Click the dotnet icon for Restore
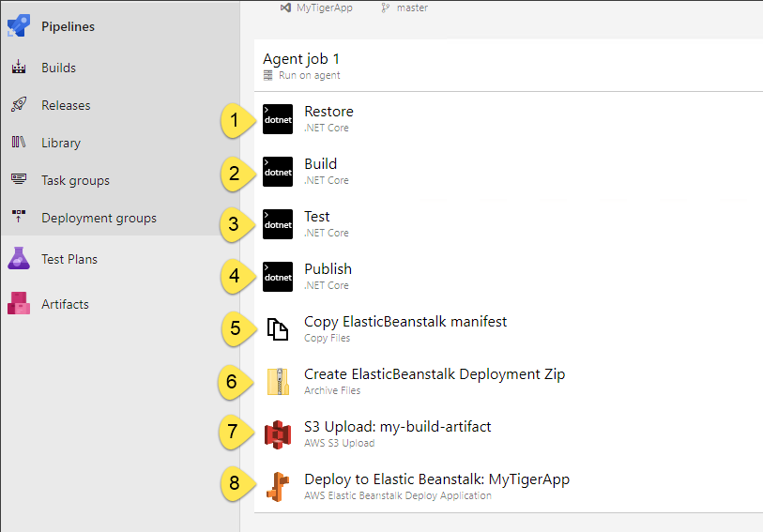The width and height of the screenshot is (763, 532). (278, 119)
